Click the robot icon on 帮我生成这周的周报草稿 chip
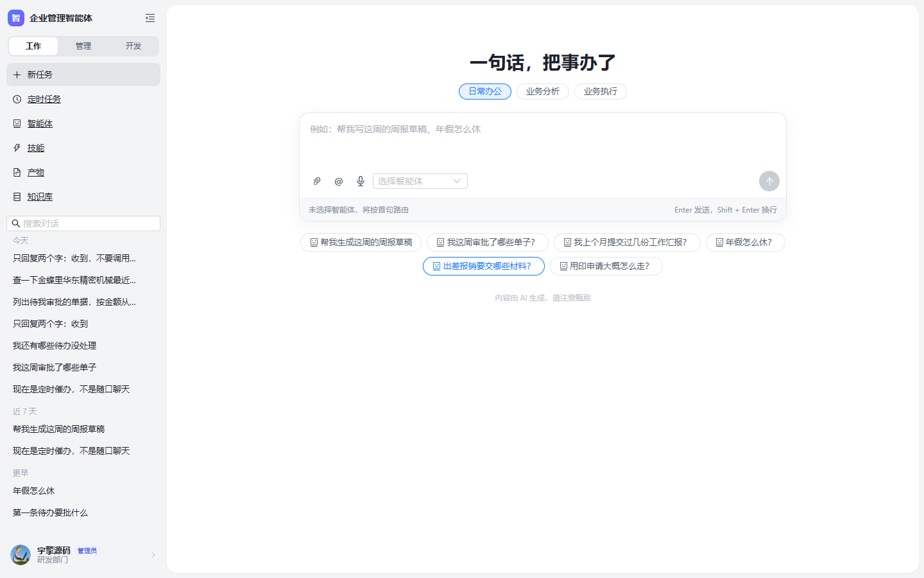 click(x=314, y=242)
